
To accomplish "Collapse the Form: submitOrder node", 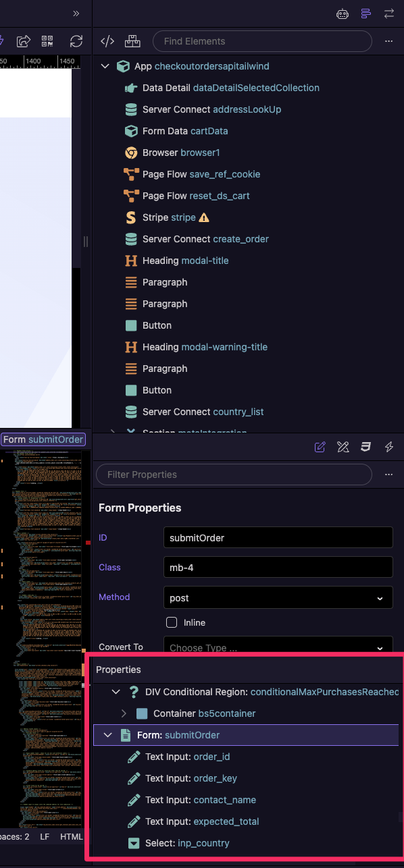I will [107, 735].
